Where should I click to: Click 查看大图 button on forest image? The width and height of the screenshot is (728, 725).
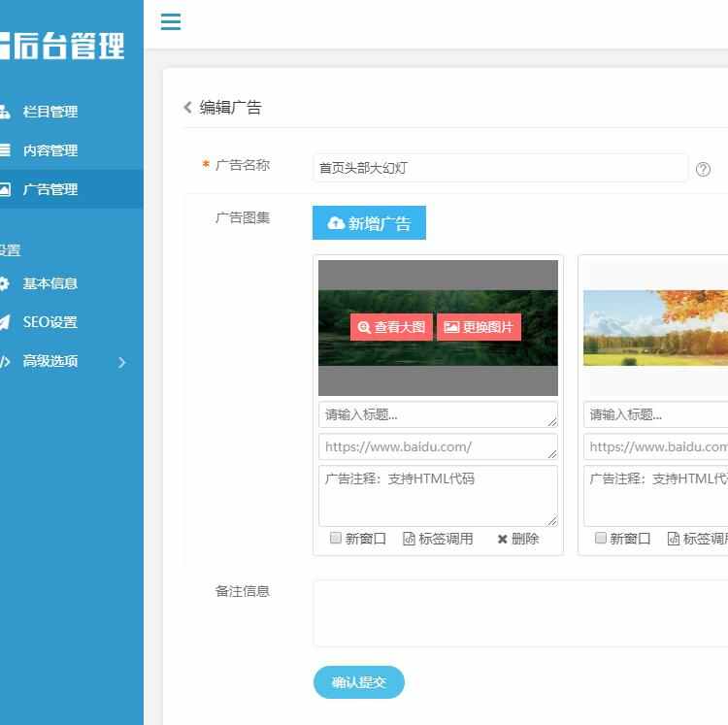coord(391,327)
